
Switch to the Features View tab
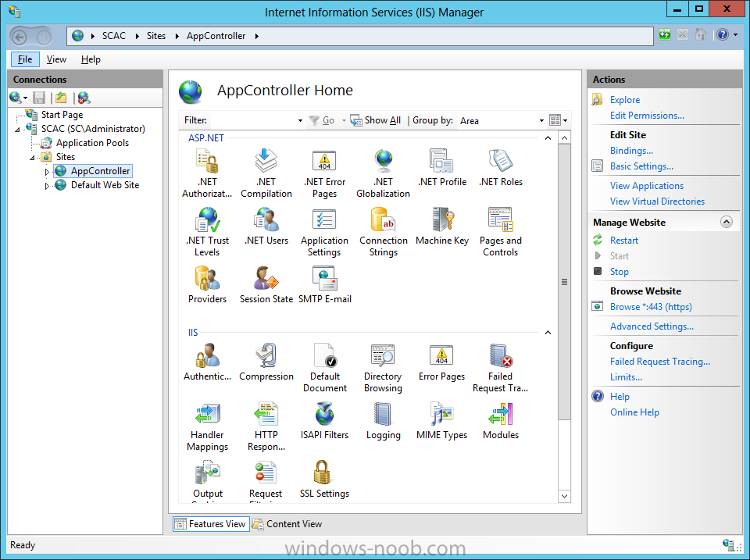click(x=211, y=524)
